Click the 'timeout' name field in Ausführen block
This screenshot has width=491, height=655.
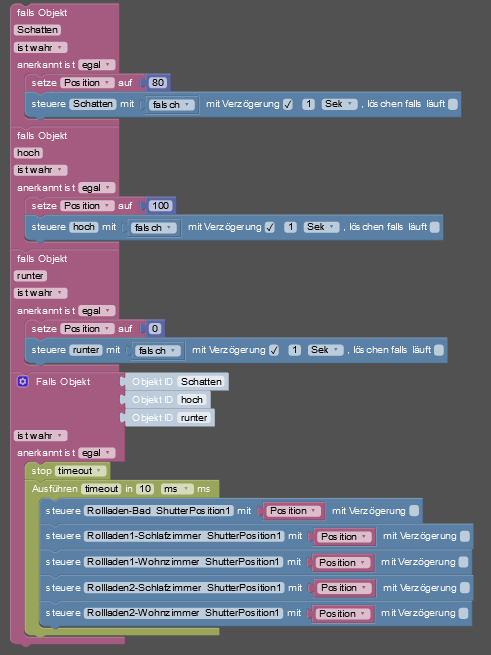pyautogui.click(x=101, y=489)
